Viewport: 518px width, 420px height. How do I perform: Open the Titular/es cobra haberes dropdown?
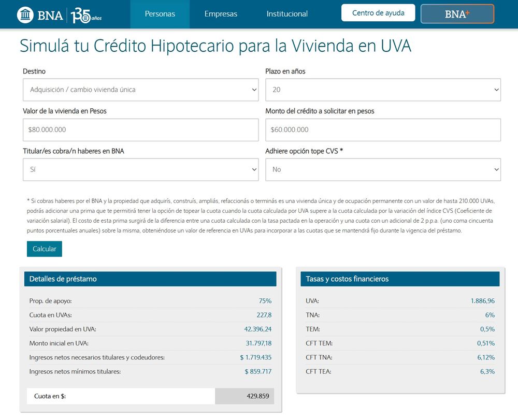coord(140,169)
